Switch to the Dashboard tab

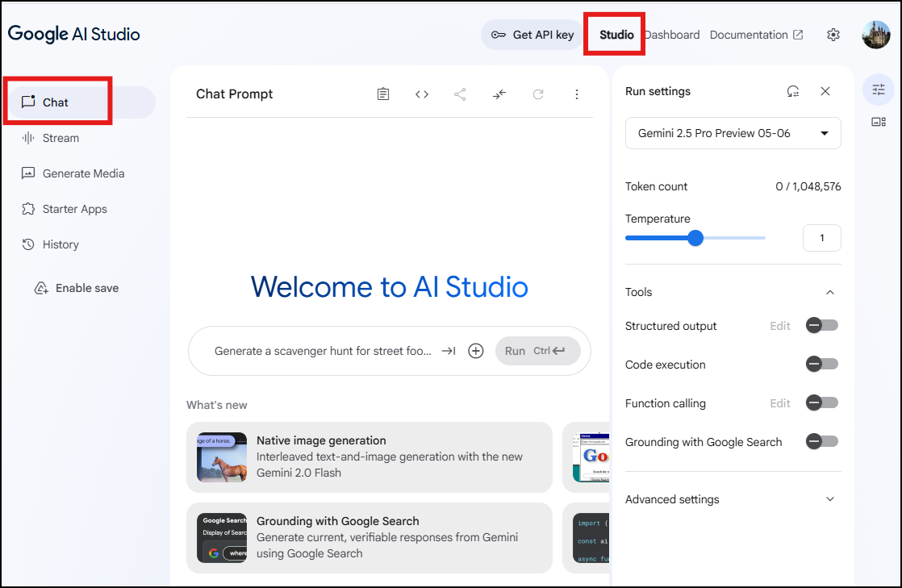coord(671,35)
